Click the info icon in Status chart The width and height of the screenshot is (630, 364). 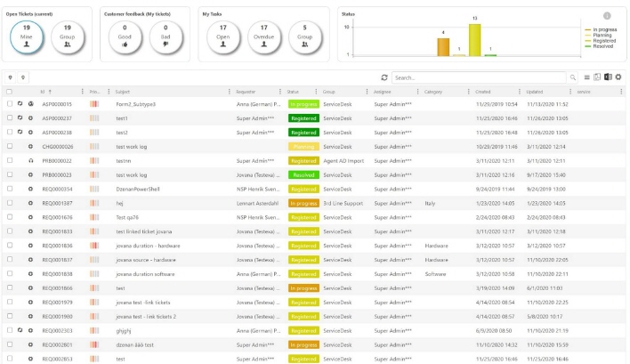point(607,16)
